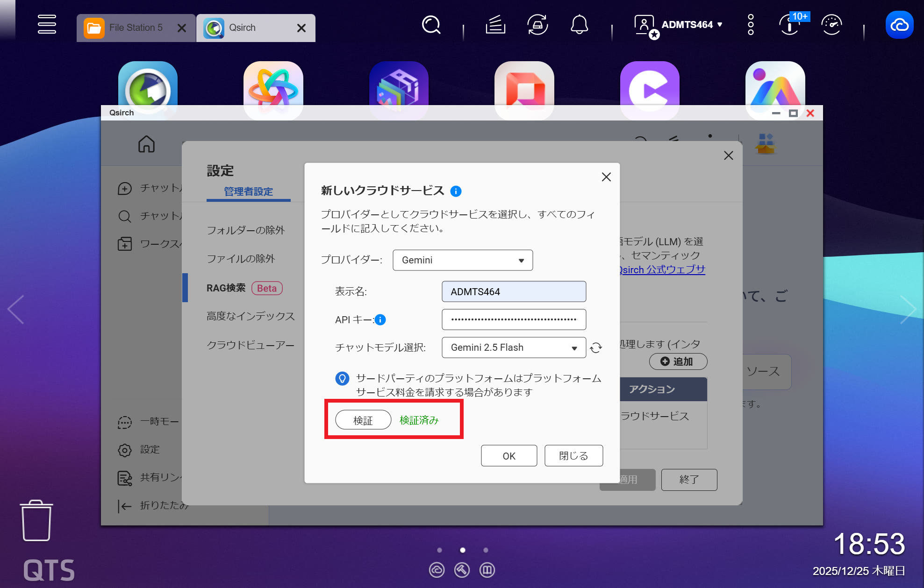Click the blue cloud icon at top right
924x588 pixels.
tap(899, 25)
